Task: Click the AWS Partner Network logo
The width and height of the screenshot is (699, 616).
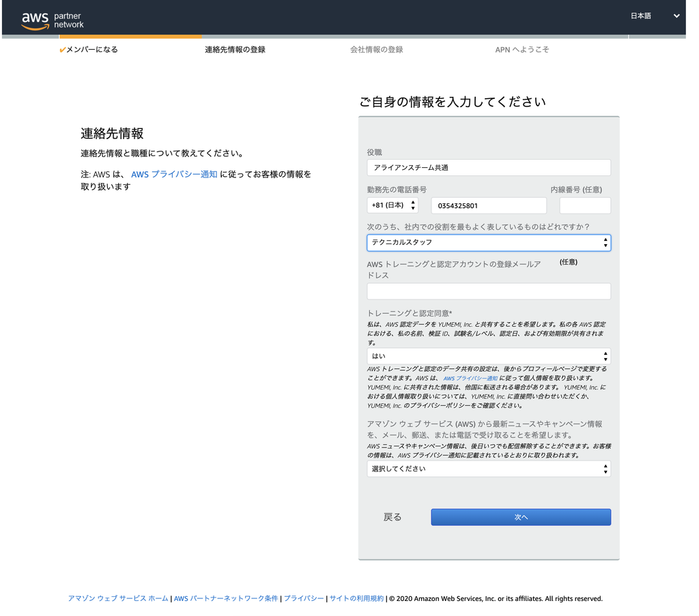Action: point(53,19)
